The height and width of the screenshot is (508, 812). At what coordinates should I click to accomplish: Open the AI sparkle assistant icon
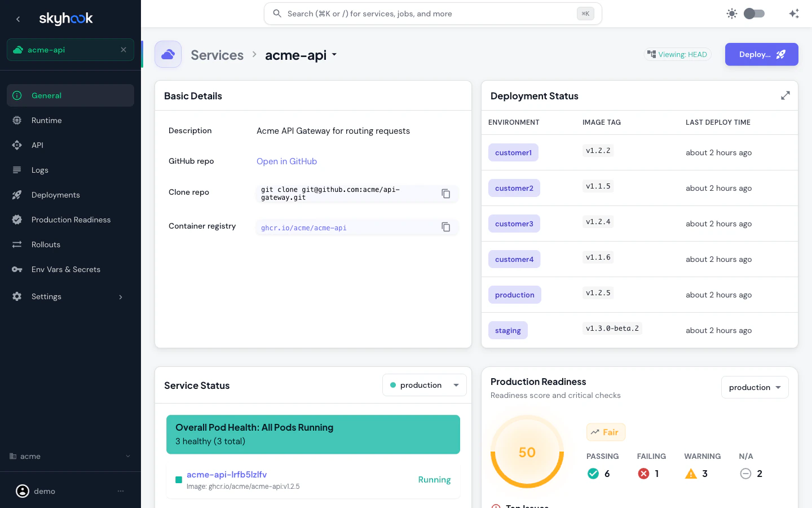[794, 14]
